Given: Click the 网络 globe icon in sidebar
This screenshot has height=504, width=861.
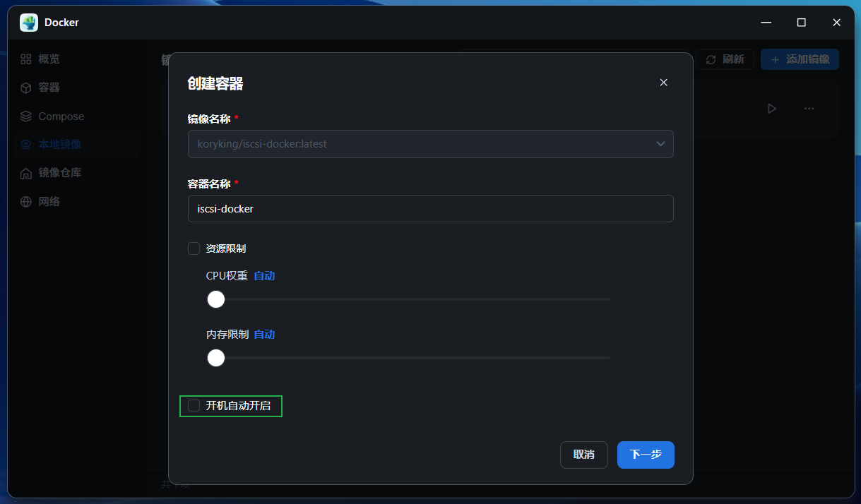Looking at the screenshot, I should [26, 202].
